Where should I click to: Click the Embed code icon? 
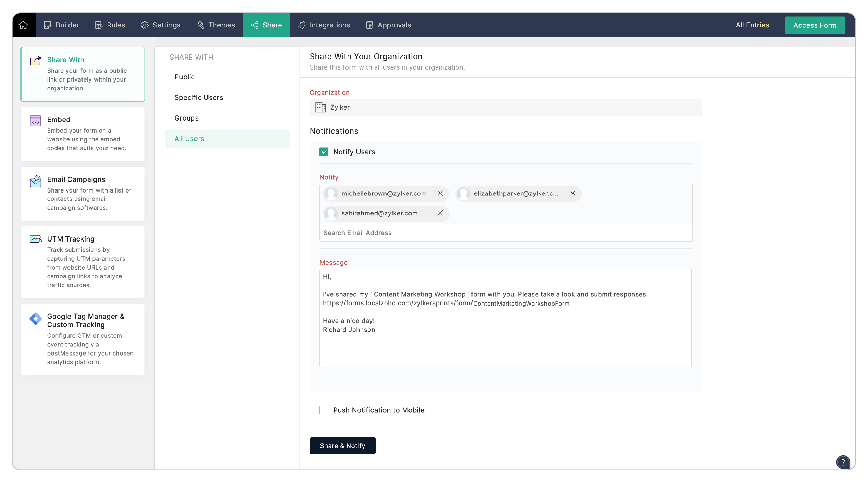point(36,121)
